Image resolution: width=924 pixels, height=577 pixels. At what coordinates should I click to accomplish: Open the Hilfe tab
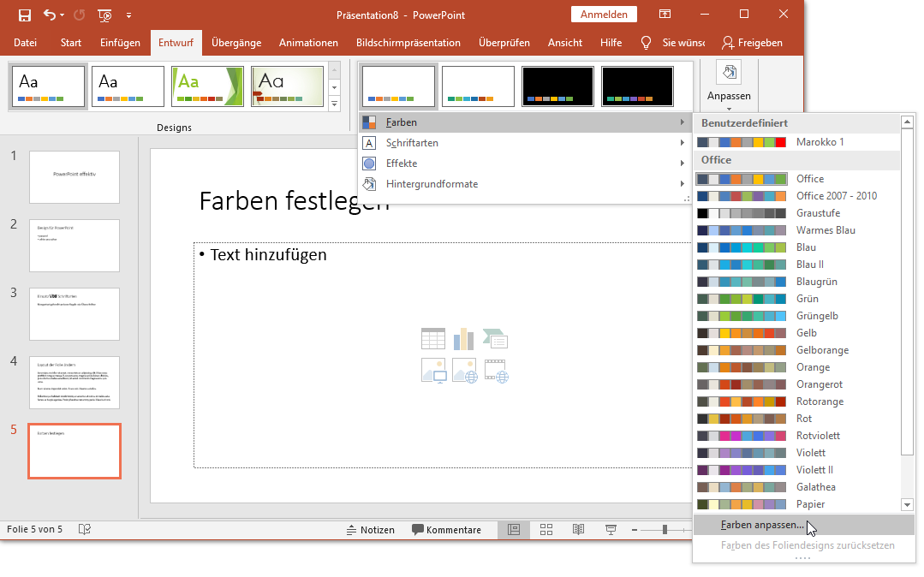point(611,43)
